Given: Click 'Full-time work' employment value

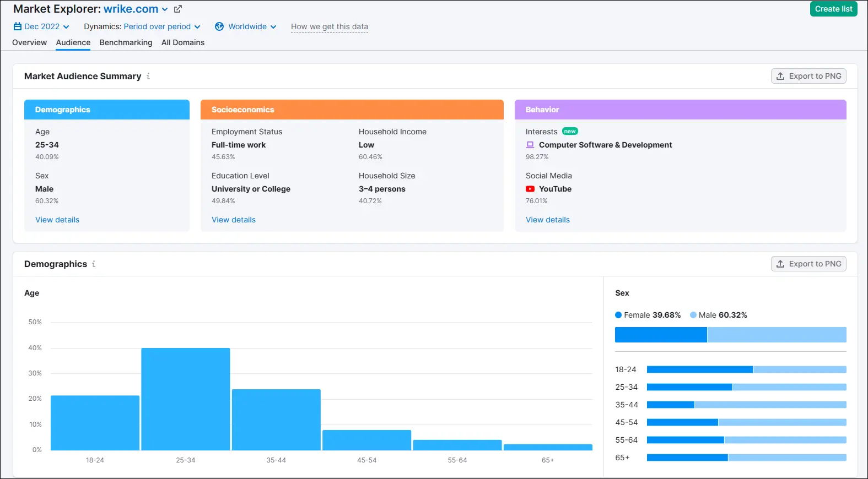Looking at the screenshot, I should coord(239,145).
